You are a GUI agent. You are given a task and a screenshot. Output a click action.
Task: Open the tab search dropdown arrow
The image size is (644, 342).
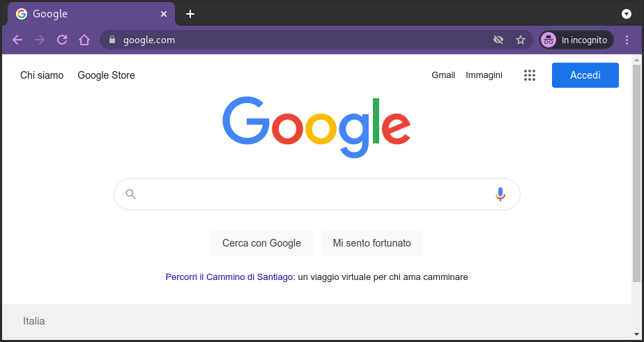[627, 14]
